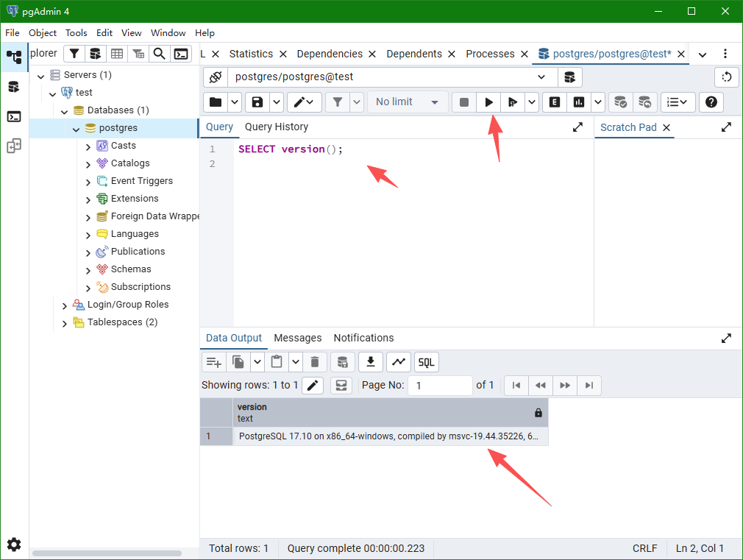
Task: Click the Execute script icon
Action: pyautogui.click(x=513, y=102)
